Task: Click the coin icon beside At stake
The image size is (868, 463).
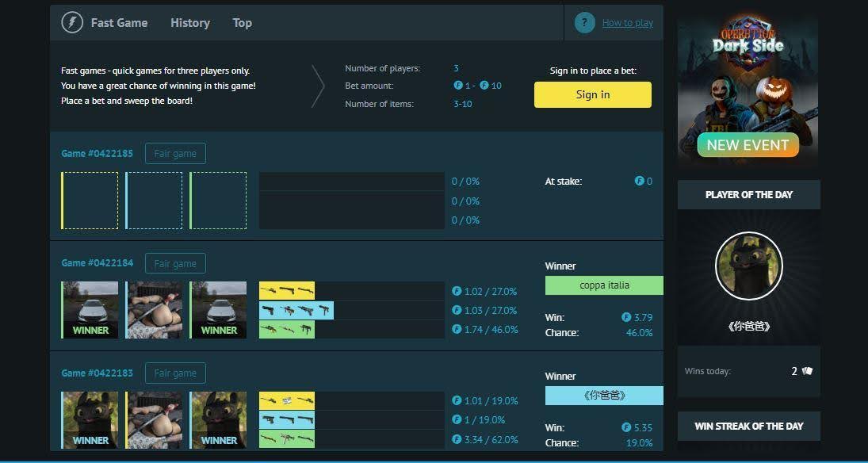Action: pos(639,182)
